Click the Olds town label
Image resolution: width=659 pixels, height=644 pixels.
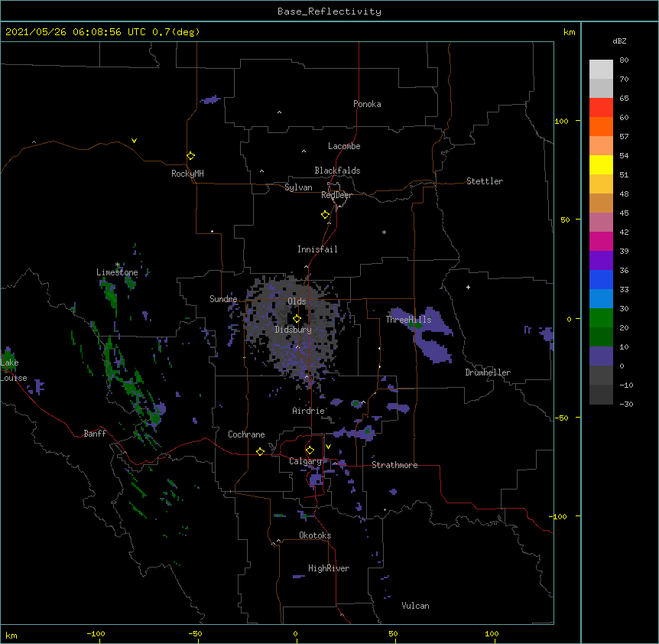(x=297, y=301)
